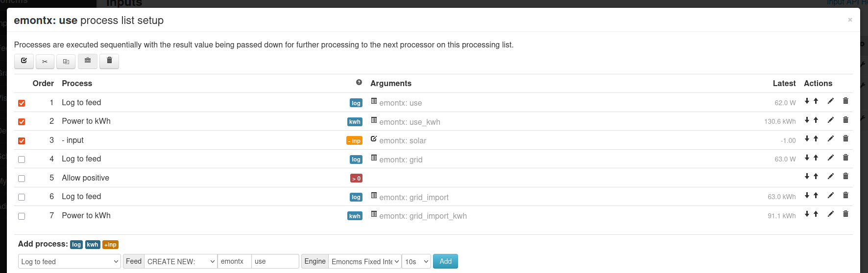Click the copy selected processes button
Viewport: 868px width, 273px height.
pos(66,61)
